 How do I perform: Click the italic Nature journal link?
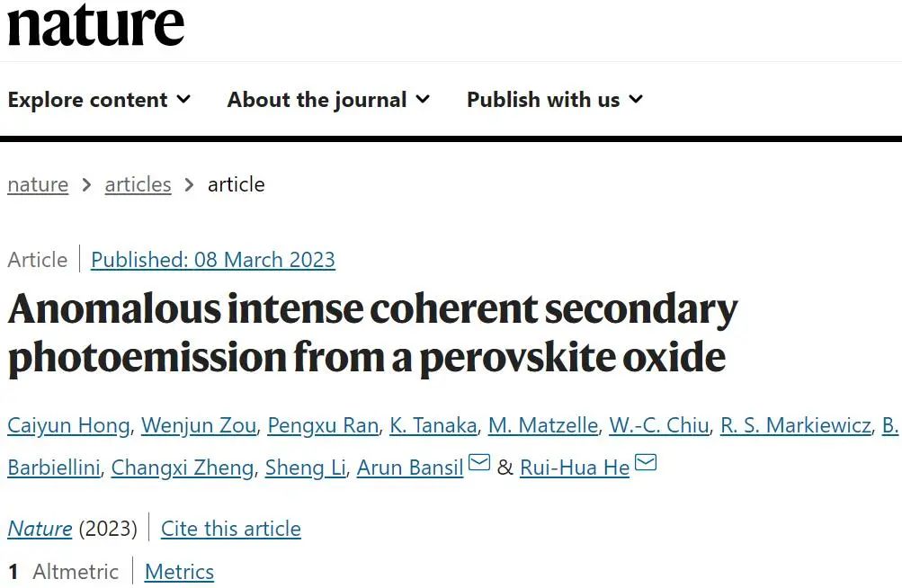pos(40,528)
